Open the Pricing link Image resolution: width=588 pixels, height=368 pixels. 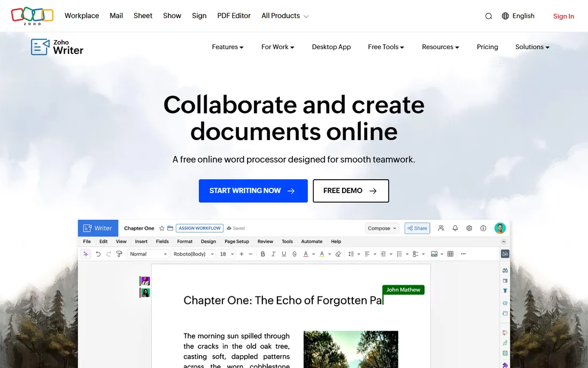[x=487, y=47]
